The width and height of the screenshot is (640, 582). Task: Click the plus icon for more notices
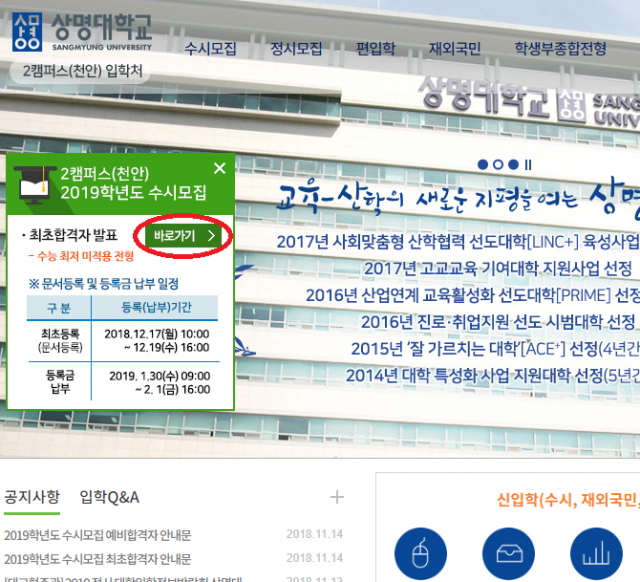click(337, 497)
